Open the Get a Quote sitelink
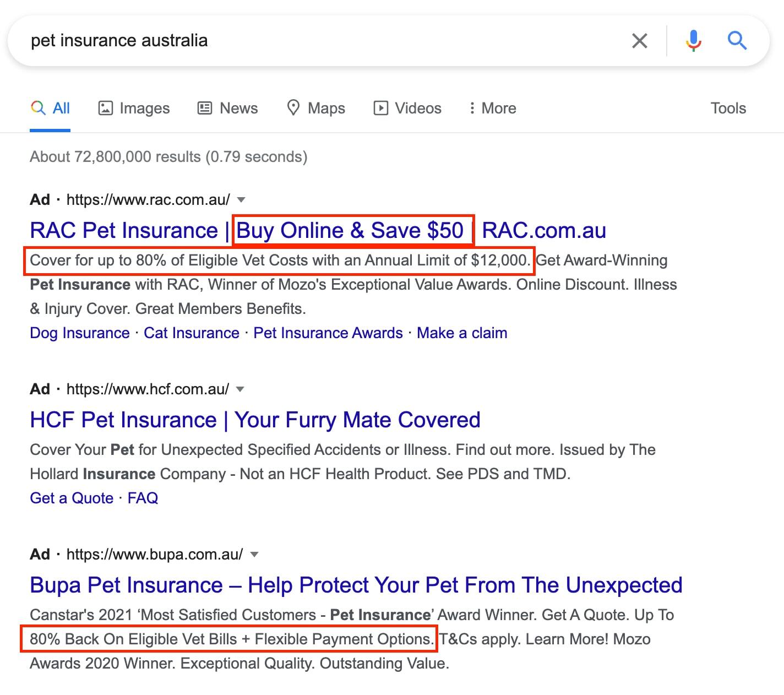 click(x=72, y=498)
